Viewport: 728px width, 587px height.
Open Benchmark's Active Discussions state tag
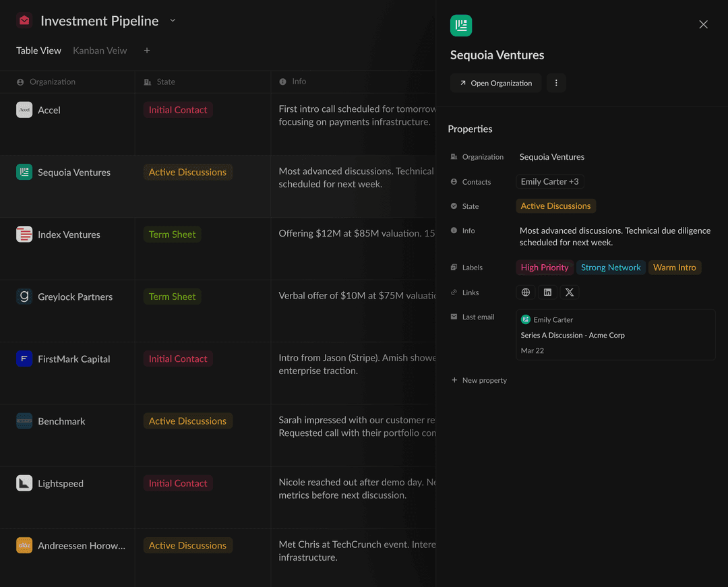(187, 421)
